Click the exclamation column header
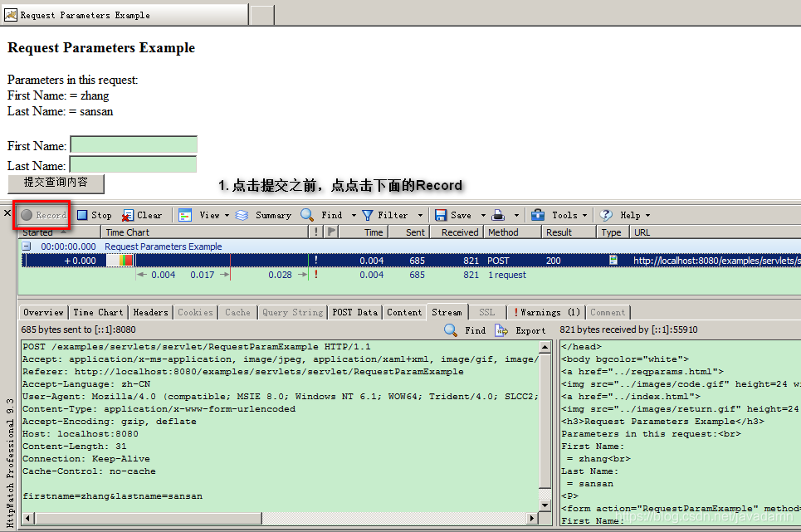Image resolution: width=801 pixels, height=532 pixels. 316,232
